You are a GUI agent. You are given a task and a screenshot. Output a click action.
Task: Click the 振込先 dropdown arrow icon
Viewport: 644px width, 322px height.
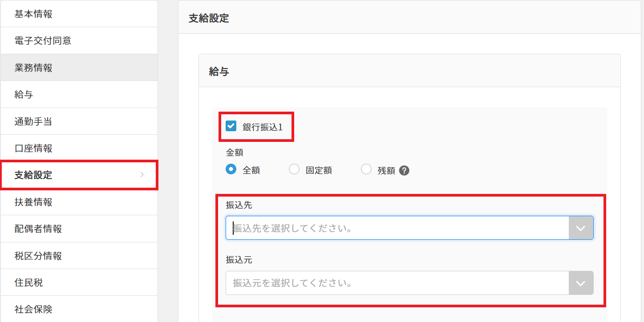pos(581,228)
